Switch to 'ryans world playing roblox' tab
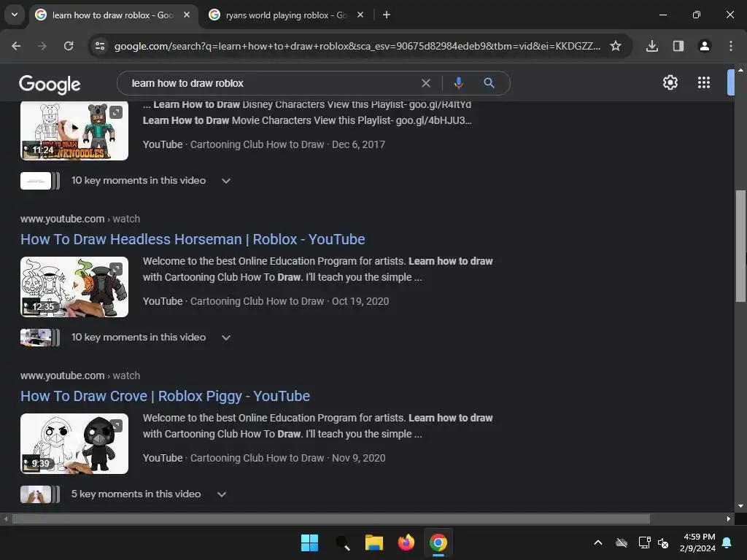This screenshot has height=560, width=747. point(285,15)
